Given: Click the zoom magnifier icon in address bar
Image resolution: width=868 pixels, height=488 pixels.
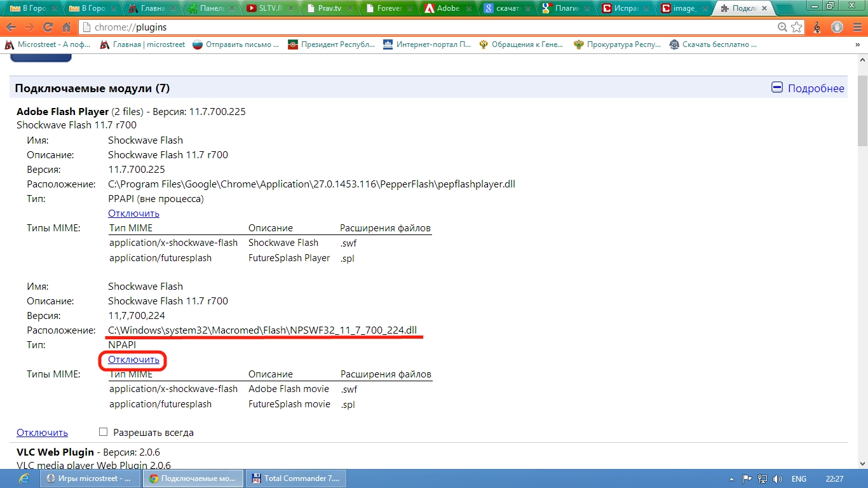Looking at the screenshot, I should click(x=783, y=27).
